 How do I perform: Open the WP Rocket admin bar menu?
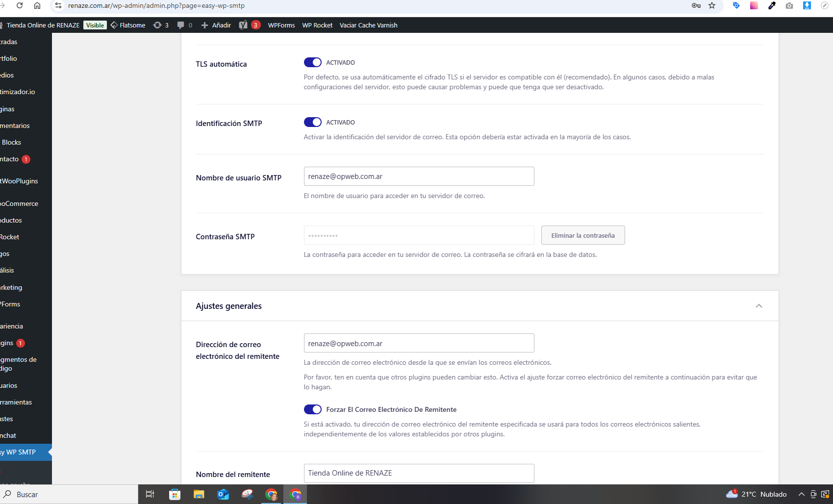(x=317, y=25)
